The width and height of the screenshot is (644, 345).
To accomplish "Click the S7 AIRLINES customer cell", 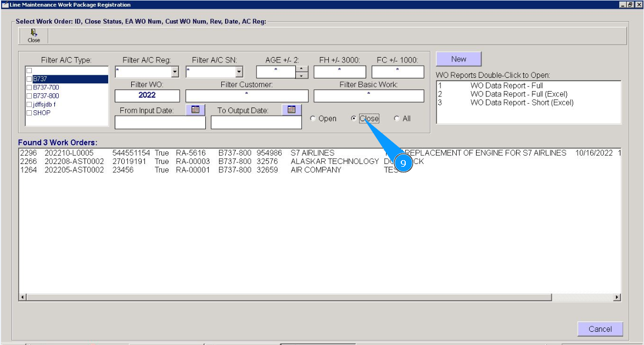I will point(312,152).
